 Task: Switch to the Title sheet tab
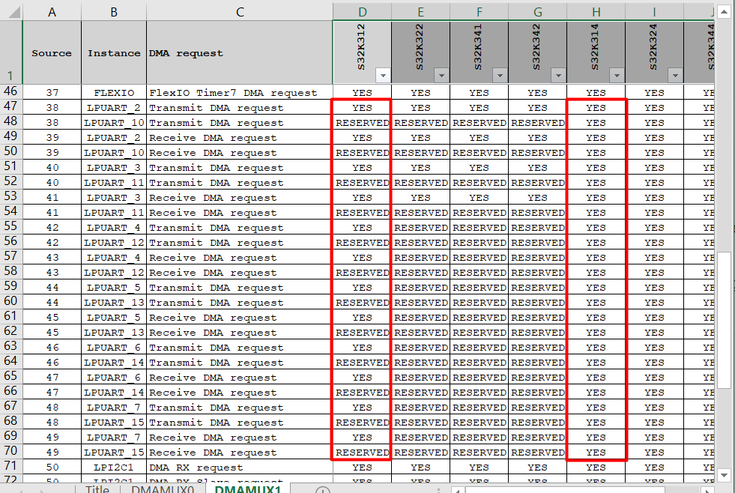[97, 489]
